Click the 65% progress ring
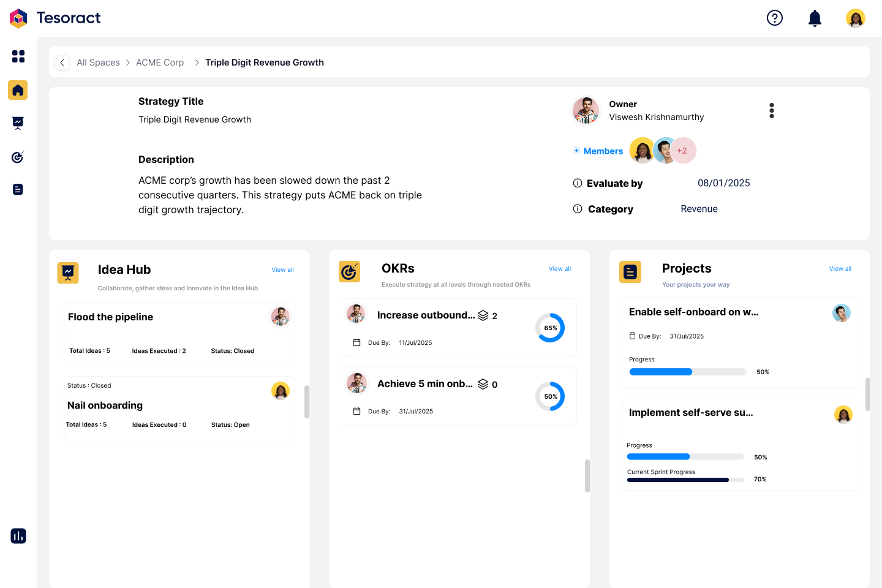The height and width of the screenshot is (588, 882). point(550,328)
